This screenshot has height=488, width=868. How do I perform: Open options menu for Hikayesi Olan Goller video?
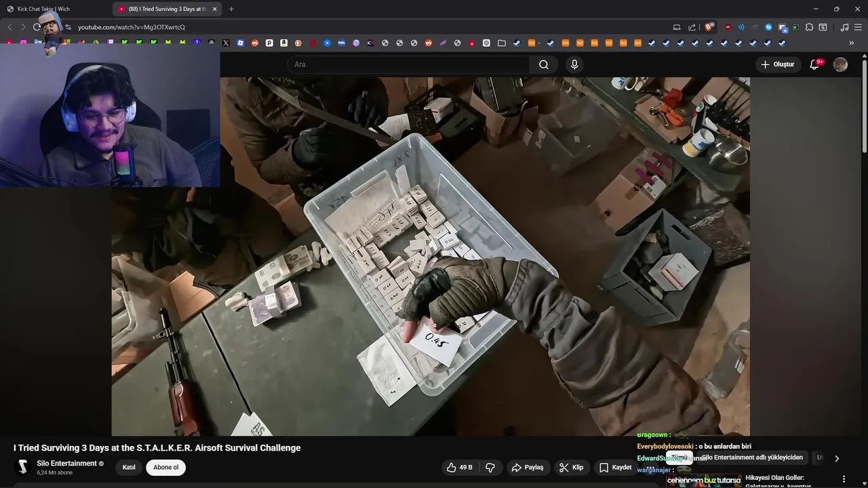click(x=844, y=479)
